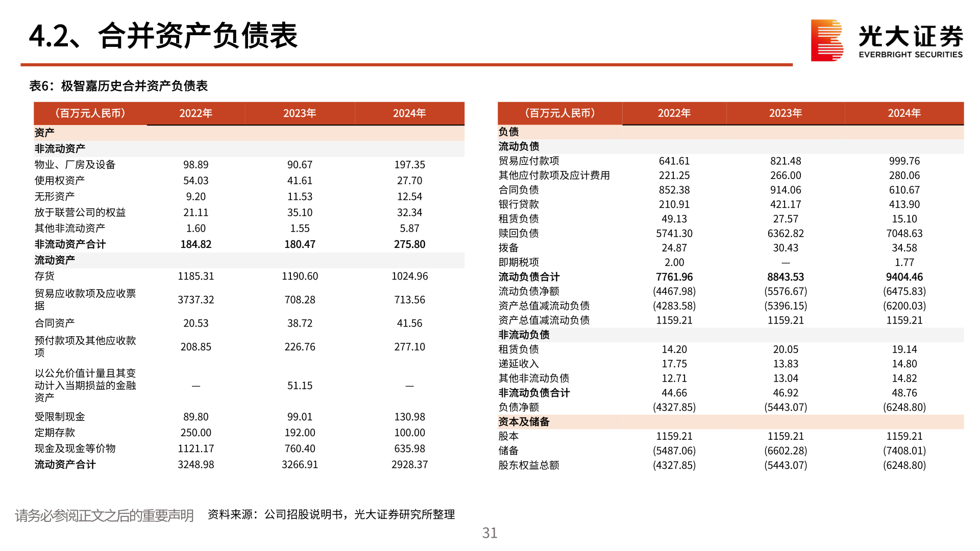Click the bold total 275.80
The image size is (980, 551).
point(409,244)
